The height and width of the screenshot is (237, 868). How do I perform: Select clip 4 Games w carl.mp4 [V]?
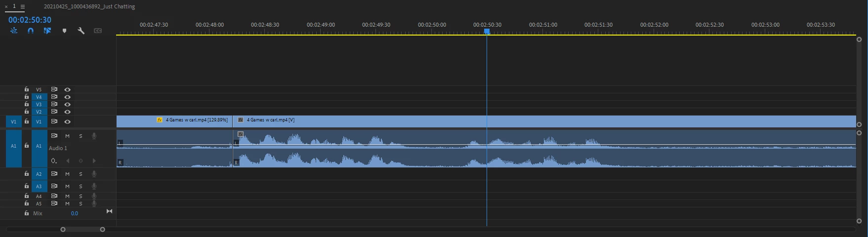[544, 121]
